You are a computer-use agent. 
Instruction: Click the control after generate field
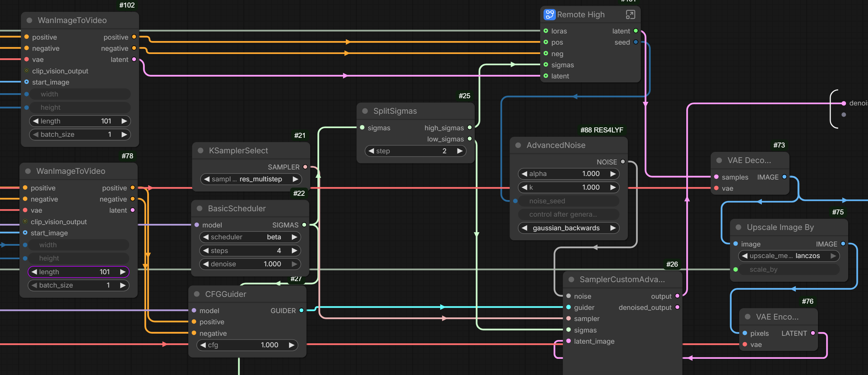pyautogui.click(x=569, y=214)
